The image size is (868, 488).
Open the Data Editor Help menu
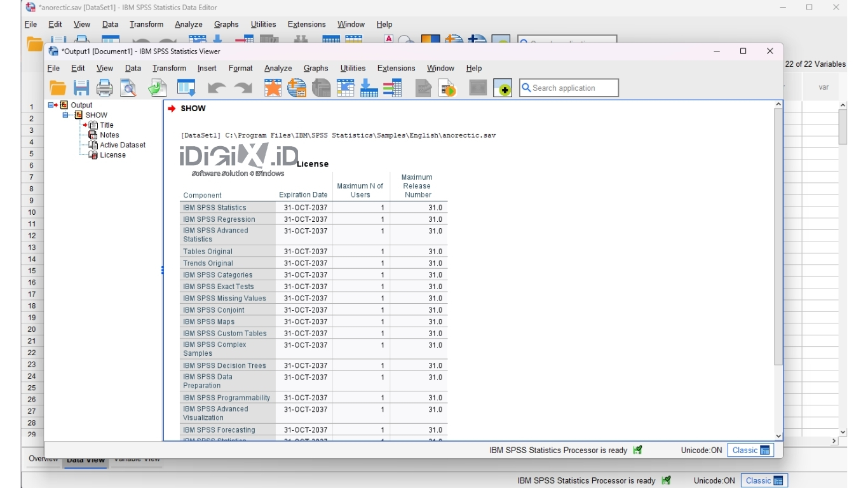coord(384,25)
